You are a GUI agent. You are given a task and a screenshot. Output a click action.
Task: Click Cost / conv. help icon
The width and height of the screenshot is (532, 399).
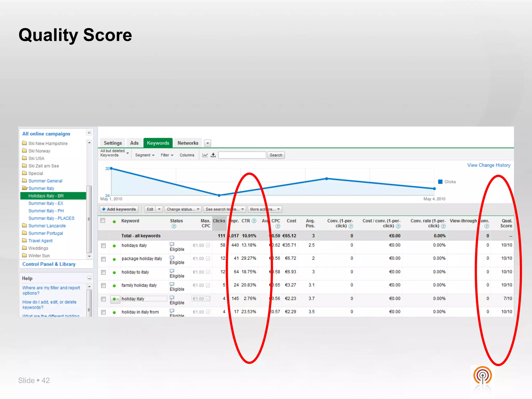pyautogui.click(x=398, y=226)
